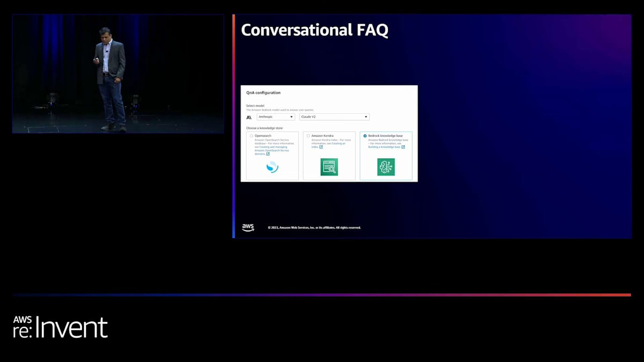This screenshot has height=362, width=644.
Task: Click external-link icon after Building a knowledge base
Action: point(403,147)
